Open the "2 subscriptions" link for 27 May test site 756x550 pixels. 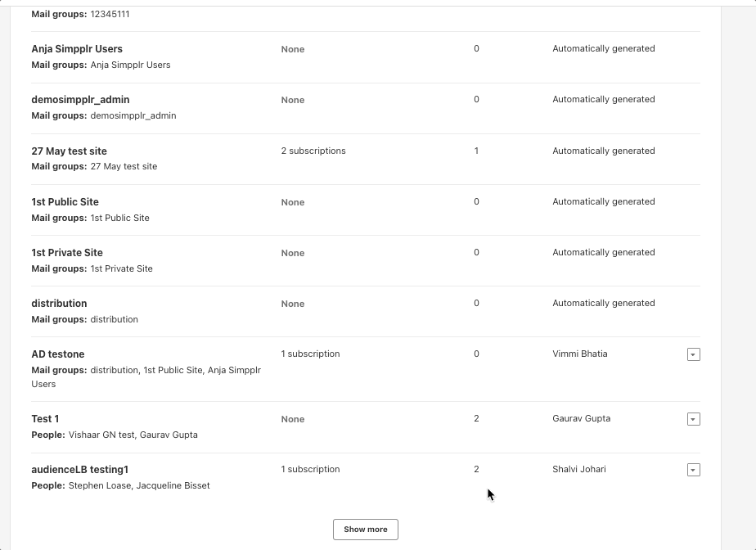pyautogui.click(x=313, y=151)
